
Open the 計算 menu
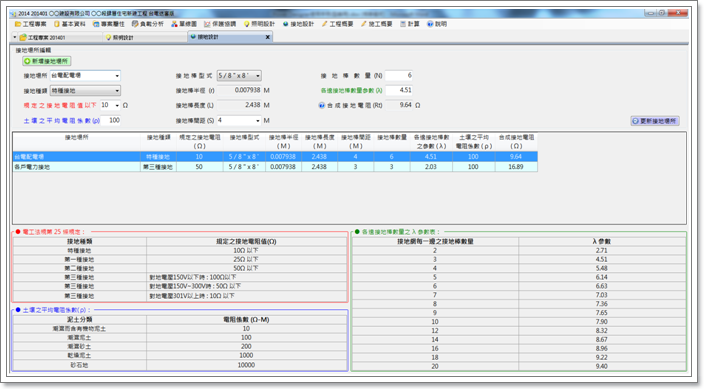[x=409, y=24]
